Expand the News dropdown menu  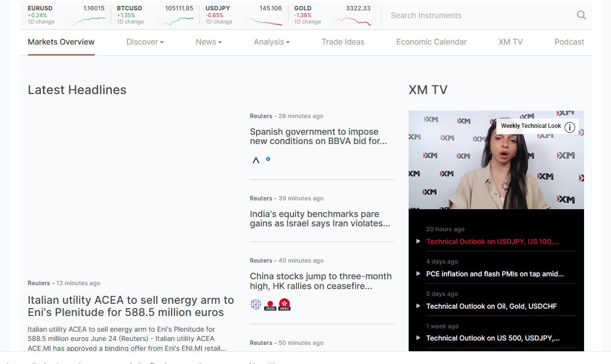point(209,42)
